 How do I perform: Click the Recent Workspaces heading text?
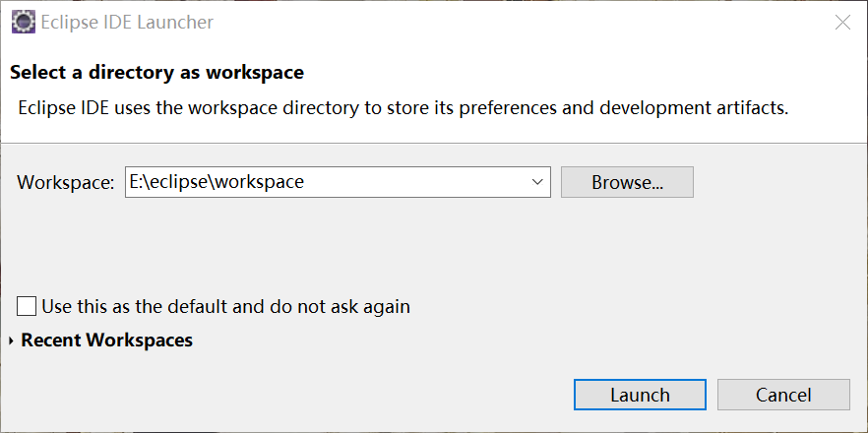107,340
